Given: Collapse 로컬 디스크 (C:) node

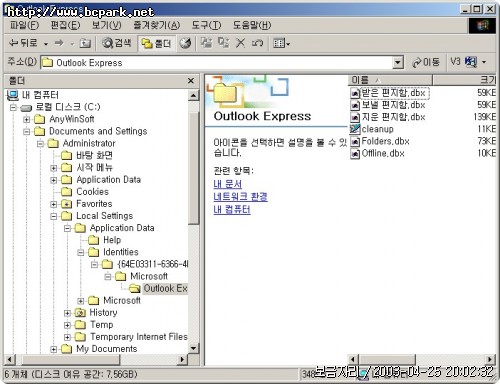Looking at the screenshot, I should coord(13,107).
